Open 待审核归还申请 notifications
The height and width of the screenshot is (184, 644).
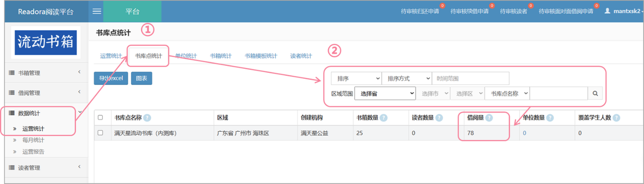pyautogui.click(x=420, y=11)
